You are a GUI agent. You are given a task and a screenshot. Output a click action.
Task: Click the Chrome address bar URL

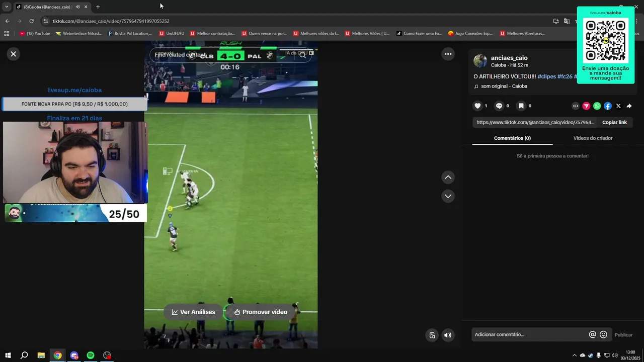(111, 21)
